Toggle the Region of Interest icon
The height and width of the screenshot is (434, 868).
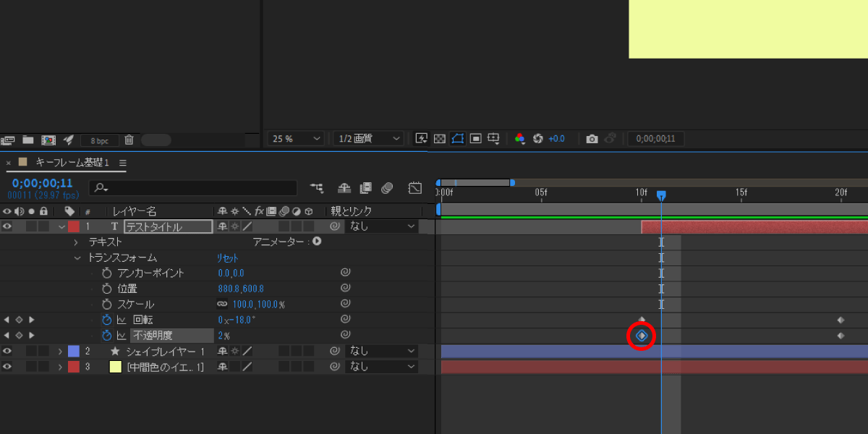[475, 139]
